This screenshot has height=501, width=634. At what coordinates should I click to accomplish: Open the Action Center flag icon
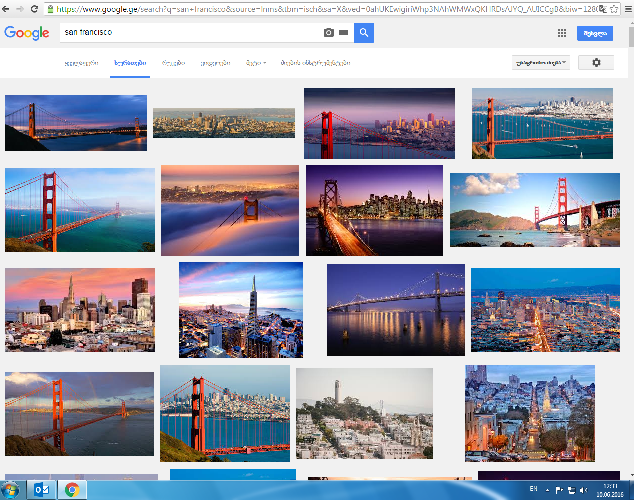click(559, 490)
